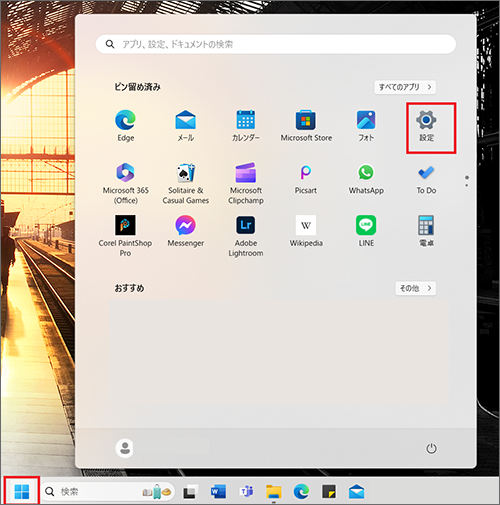Launch the カレンダー app

tap(246, 126)
